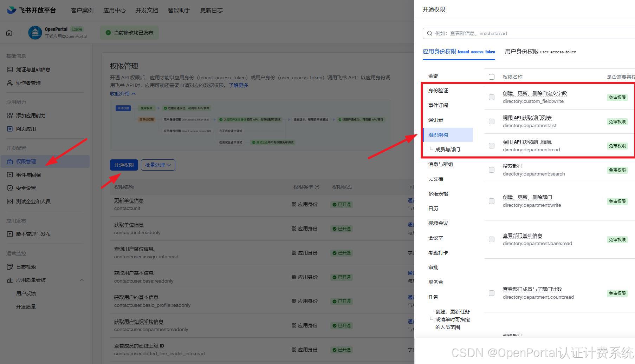Click the OpenPortal app avatar
This screenshot has width=635, height=364.
(x=35, y=33)
